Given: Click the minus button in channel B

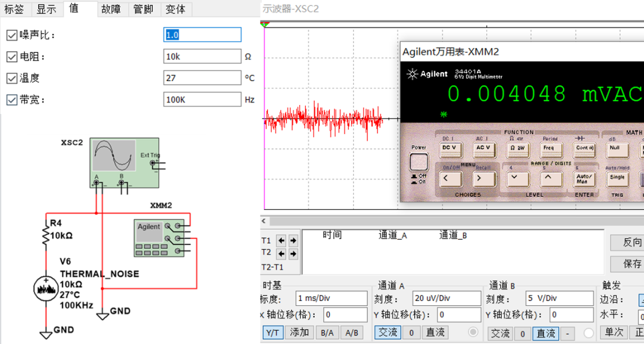Looking at the screenshot, I should (567, 333).
